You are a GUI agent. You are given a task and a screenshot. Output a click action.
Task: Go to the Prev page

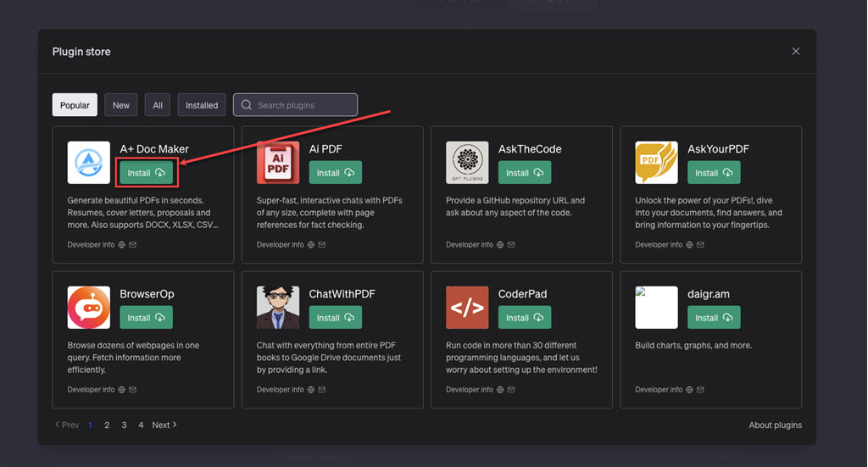66,425
